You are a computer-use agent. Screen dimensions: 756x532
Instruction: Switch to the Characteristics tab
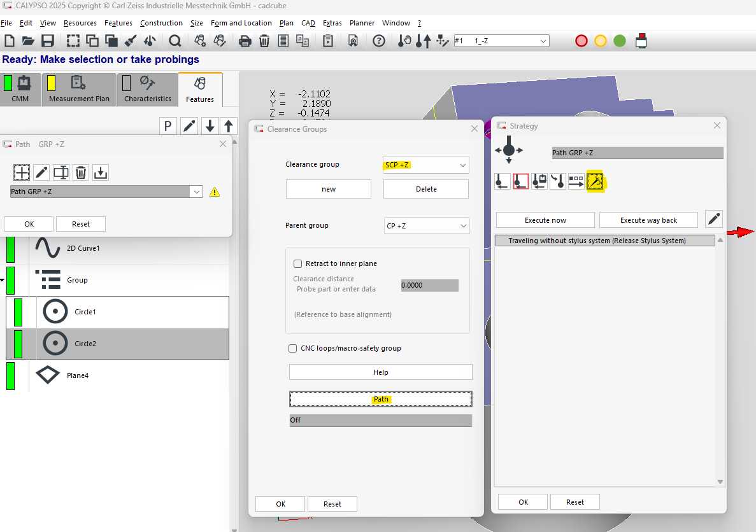[x=147, y=90]
